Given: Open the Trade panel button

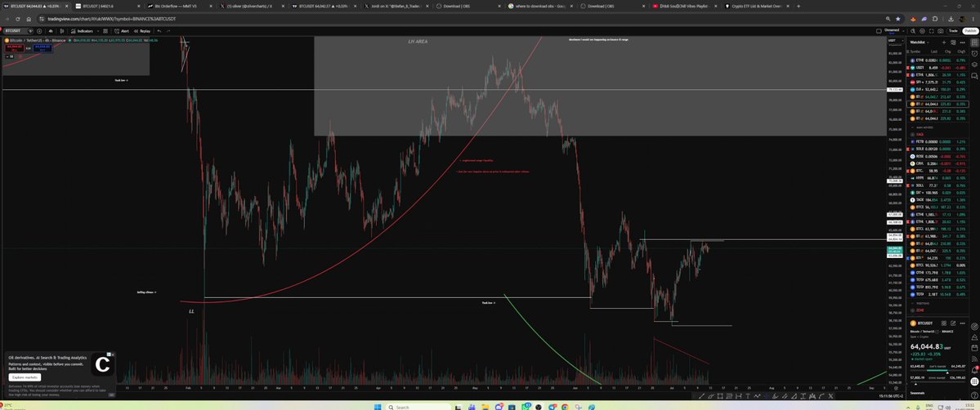Looking at the screenshot, I should (953, 30).
